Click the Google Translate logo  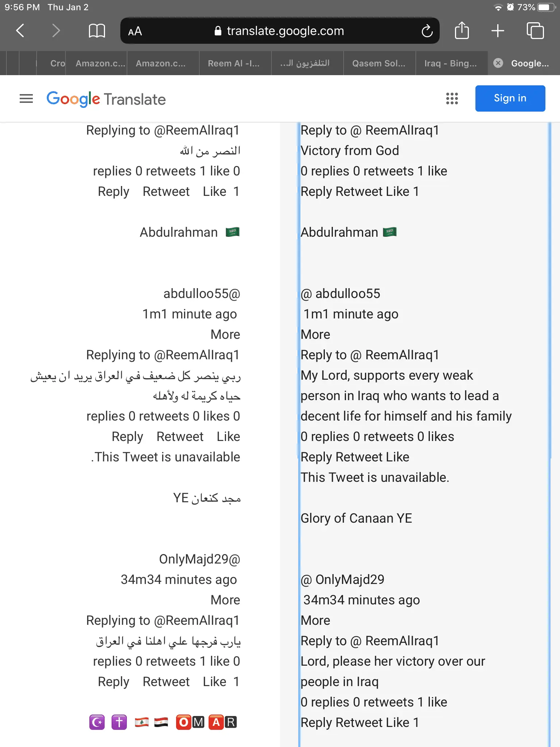[106, 99]
